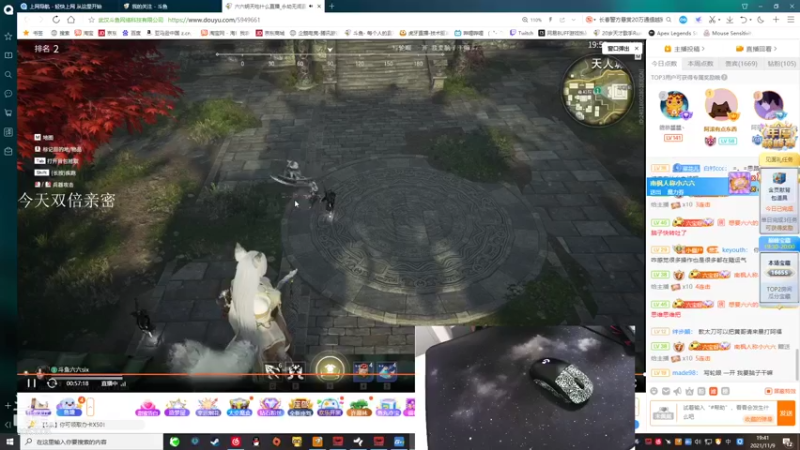Viewport: 800px width, 450px height.
Task: Click the red highlighted chat toolbar icon
Action: [713, 391]
